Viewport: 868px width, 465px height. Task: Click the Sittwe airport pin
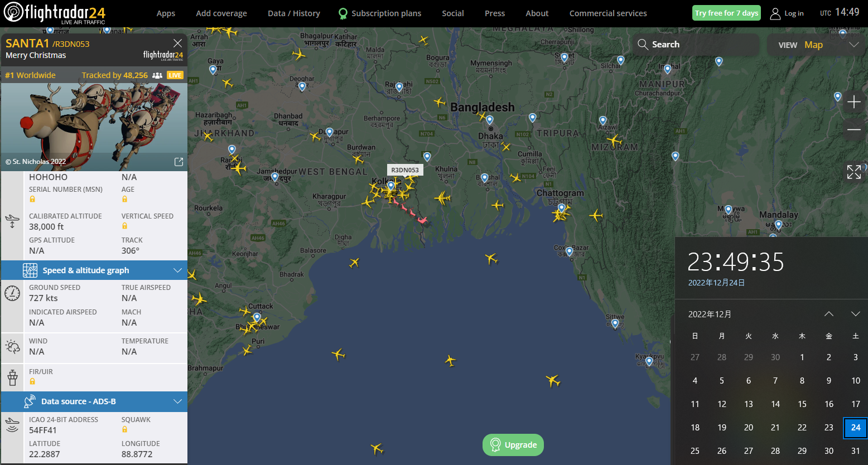[615, 323]
